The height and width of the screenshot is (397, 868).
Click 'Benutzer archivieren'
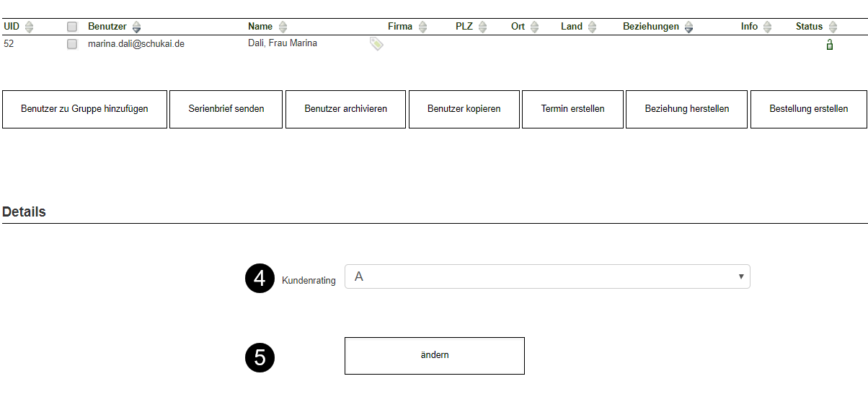click(x=345, y=109)
